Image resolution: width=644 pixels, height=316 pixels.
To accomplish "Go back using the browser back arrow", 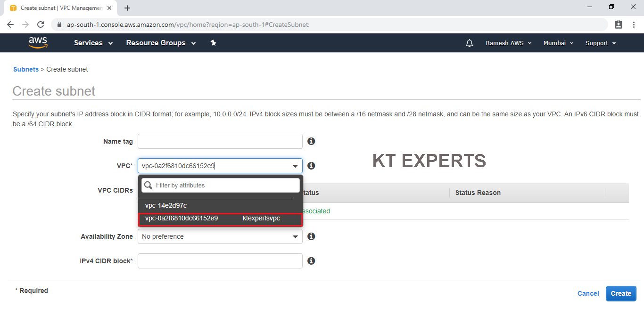I will pyautogui.click(x=10, y=24).
